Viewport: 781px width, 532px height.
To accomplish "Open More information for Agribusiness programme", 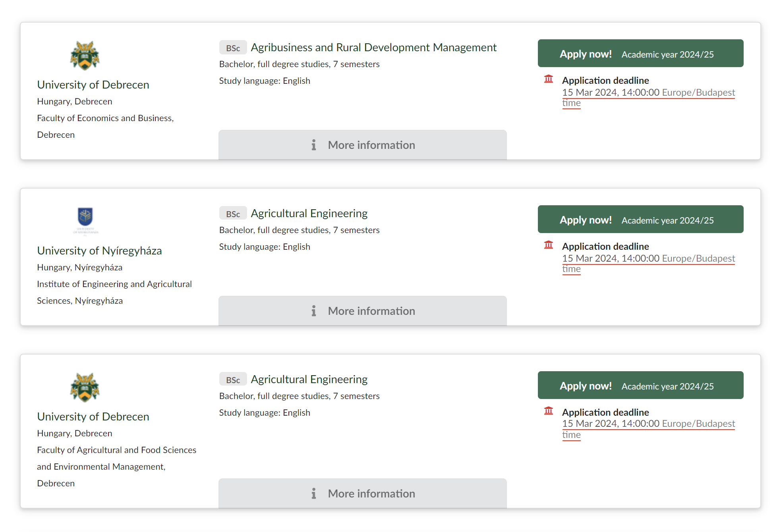I will (x=363, y=145).
